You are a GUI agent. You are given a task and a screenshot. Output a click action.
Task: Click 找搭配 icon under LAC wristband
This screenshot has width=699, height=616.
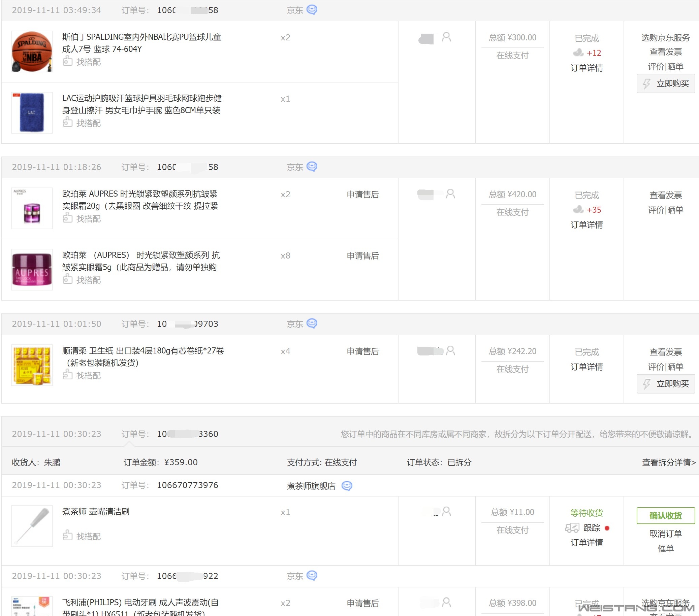(67, 122)
